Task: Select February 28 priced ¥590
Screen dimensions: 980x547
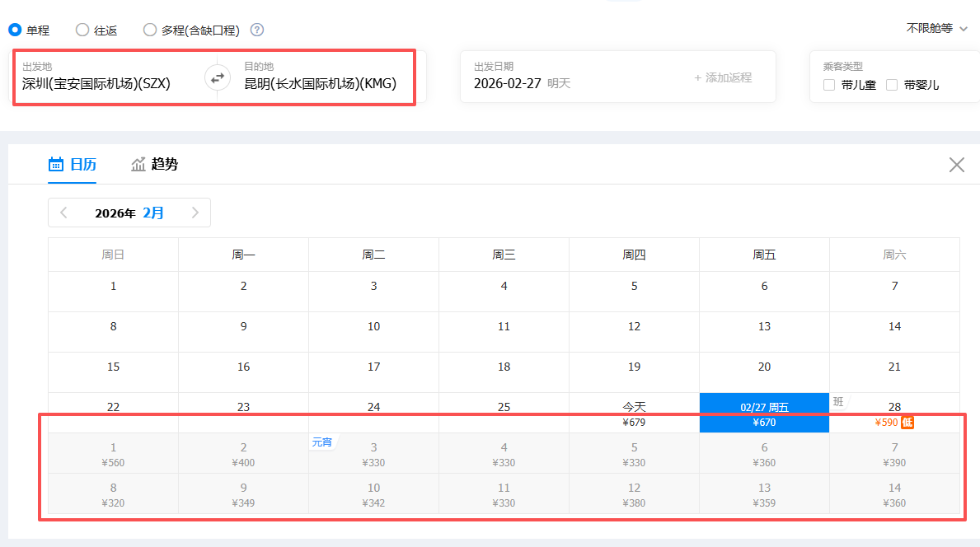Action: pyautogui.click(x=894, y=414)
